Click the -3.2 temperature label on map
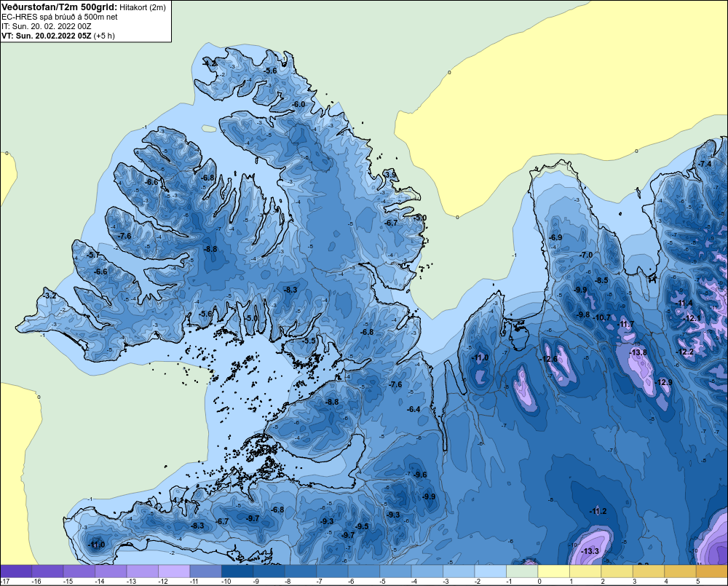The image size is (728, 586). pyautogui.click(x=50, y=296)
